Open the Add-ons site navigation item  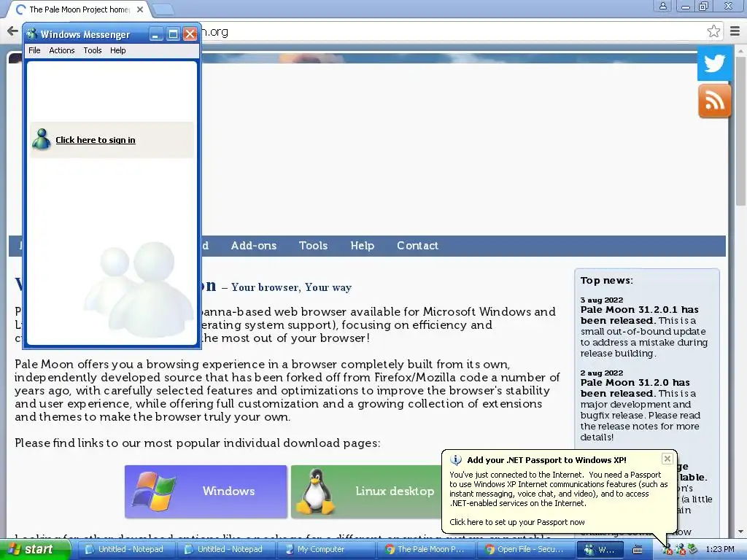pyautogui.click(x=253, y=246)
